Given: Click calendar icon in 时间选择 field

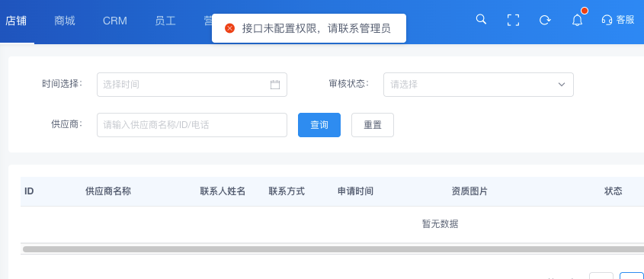Looking at the screenshot, I should coord(275,85).
